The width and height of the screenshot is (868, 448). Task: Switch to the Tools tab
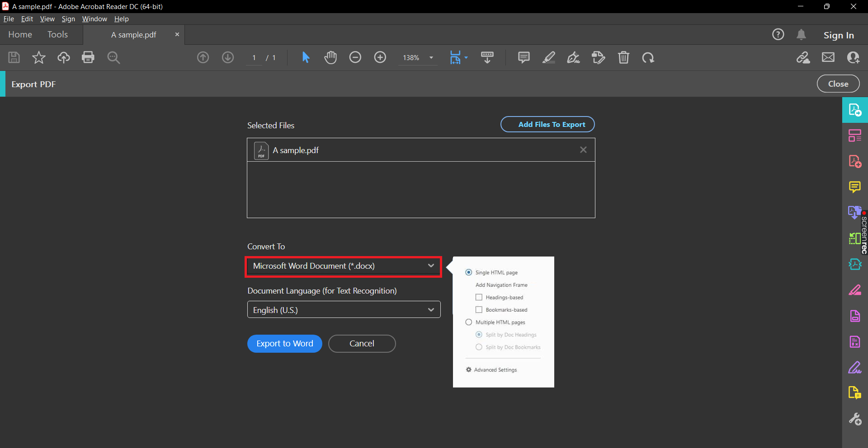coord(57,35)
